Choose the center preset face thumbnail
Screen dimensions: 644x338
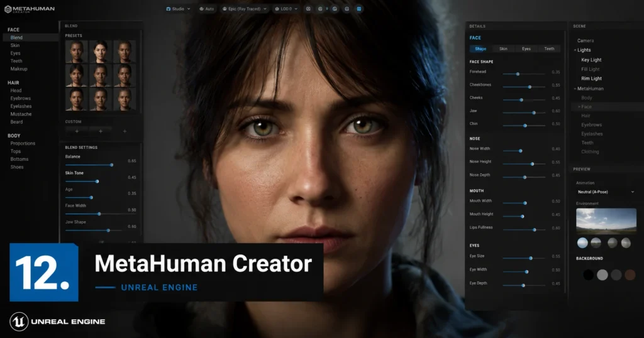tap(100, 75)
